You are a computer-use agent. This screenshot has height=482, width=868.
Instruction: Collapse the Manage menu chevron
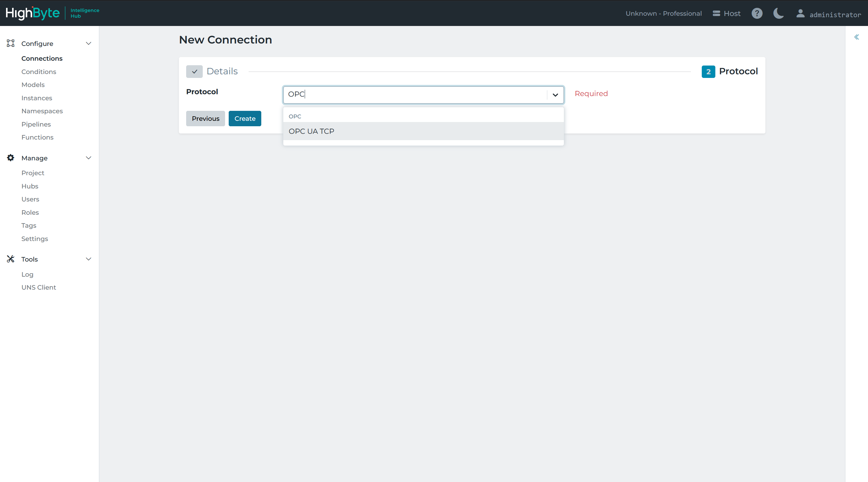(89, 158)
